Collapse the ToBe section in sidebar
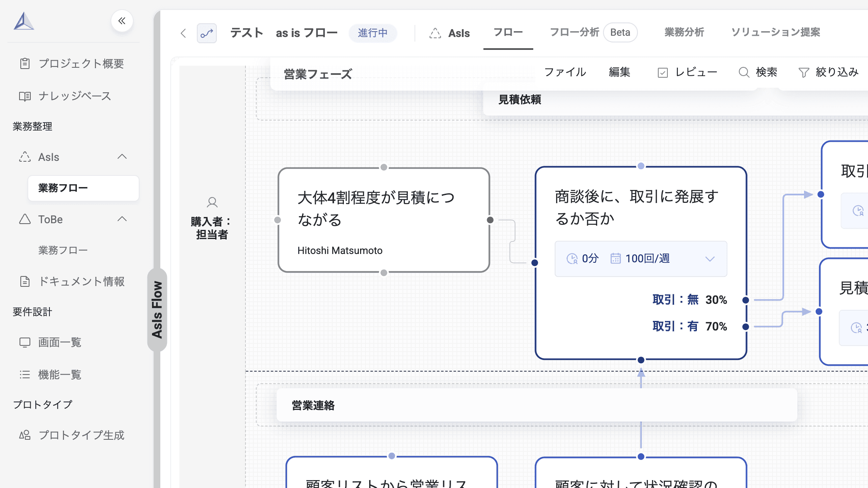The image size is (868, 488). [x=123, y=219]
